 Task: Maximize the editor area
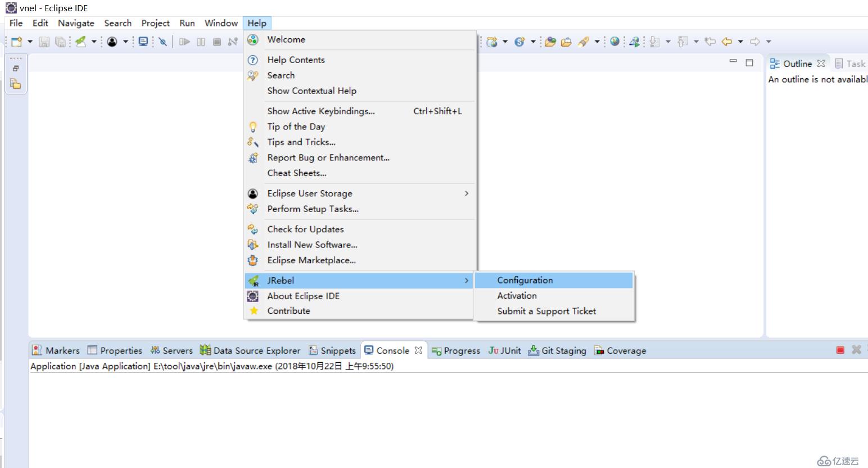[749, 62]
